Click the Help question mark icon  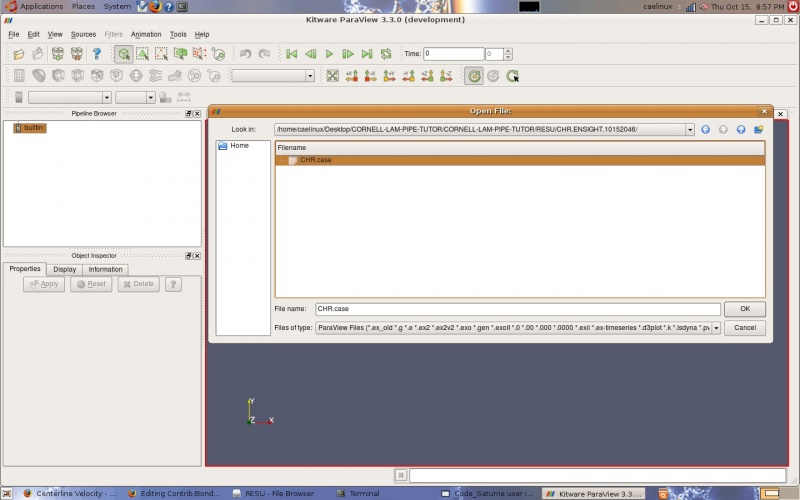97,54
